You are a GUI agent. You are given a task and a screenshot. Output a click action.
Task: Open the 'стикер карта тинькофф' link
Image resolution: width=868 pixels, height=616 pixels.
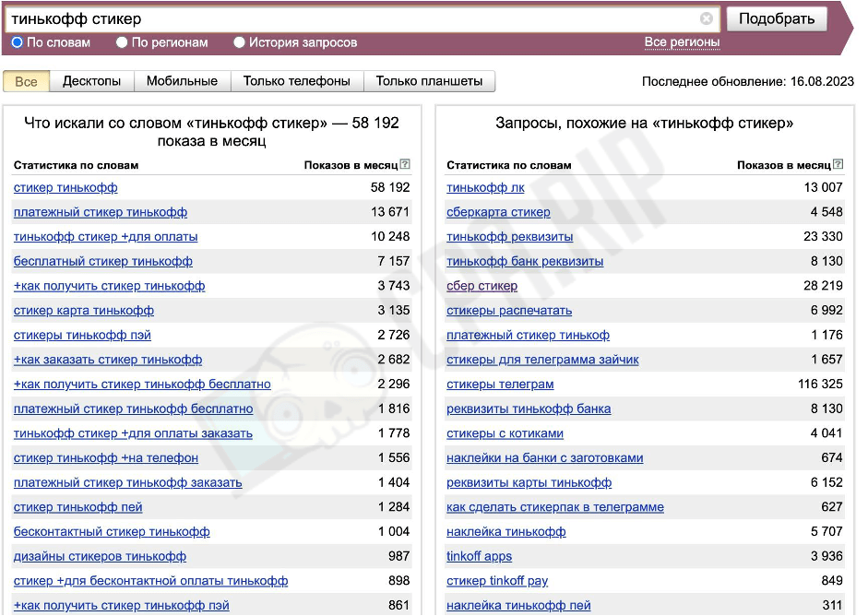click(x=84, y=311)
